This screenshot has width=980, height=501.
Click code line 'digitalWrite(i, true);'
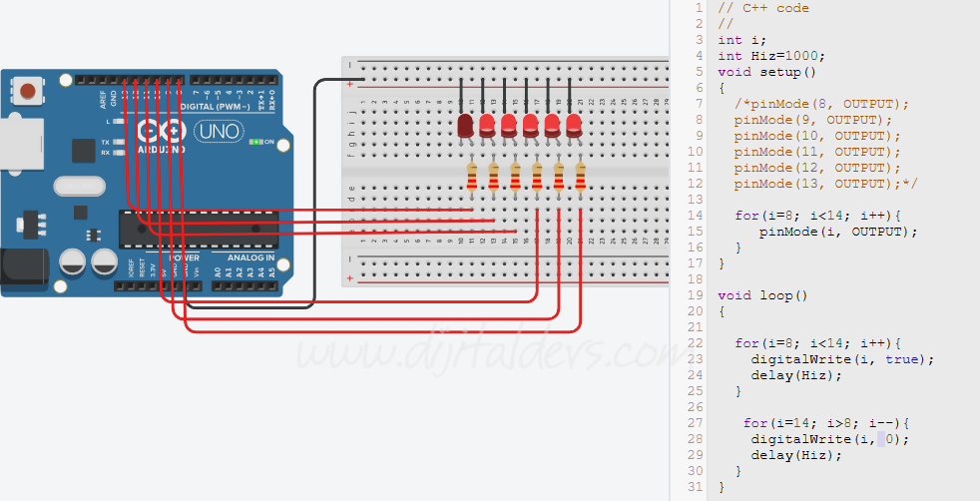pyautogui.click(x=842, y=359)
